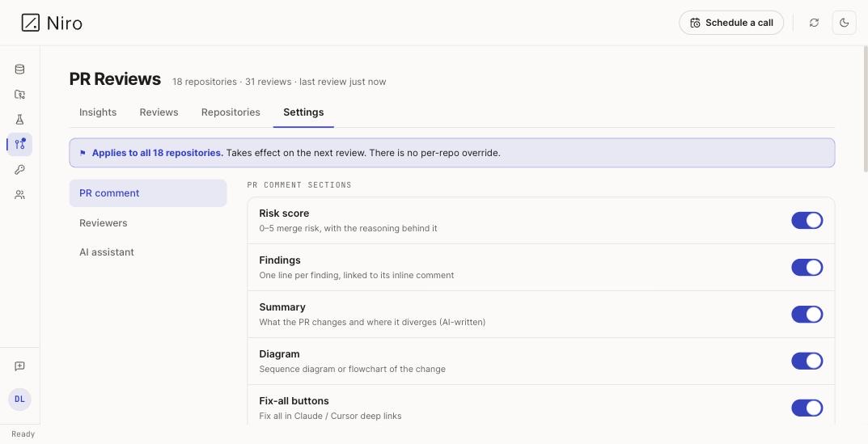Click the Niro logo icon
Viewport: 868px width, 444px height.
coord(31,23)
